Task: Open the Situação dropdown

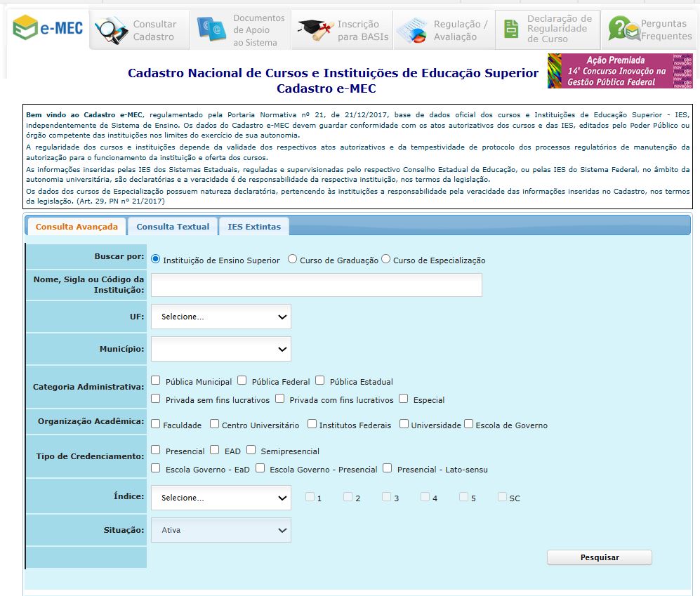Action: pyautogui.click(x=221, y=530)
